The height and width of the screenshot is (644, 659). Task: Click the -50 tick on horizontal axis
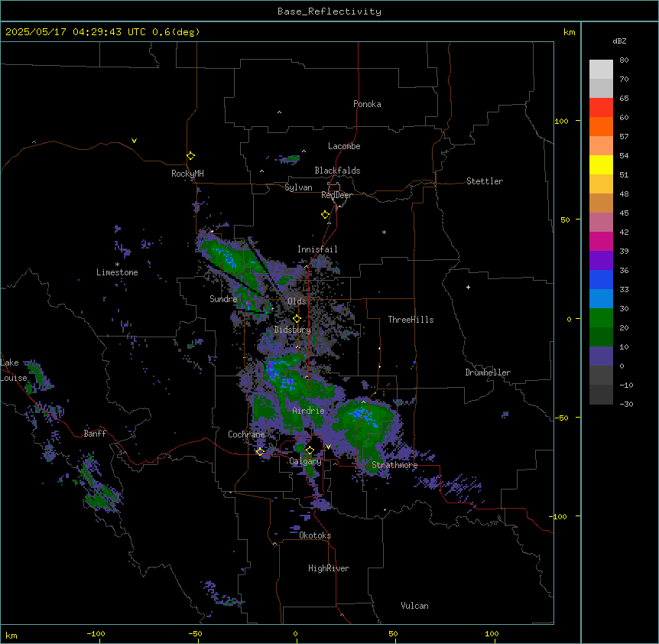[195, 633]
